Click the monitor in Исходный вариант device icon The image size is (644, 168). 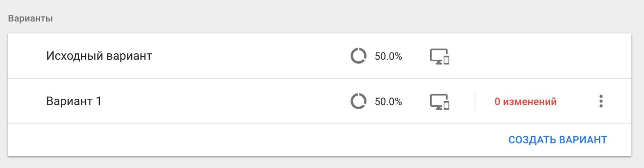(x=437, y=55)
